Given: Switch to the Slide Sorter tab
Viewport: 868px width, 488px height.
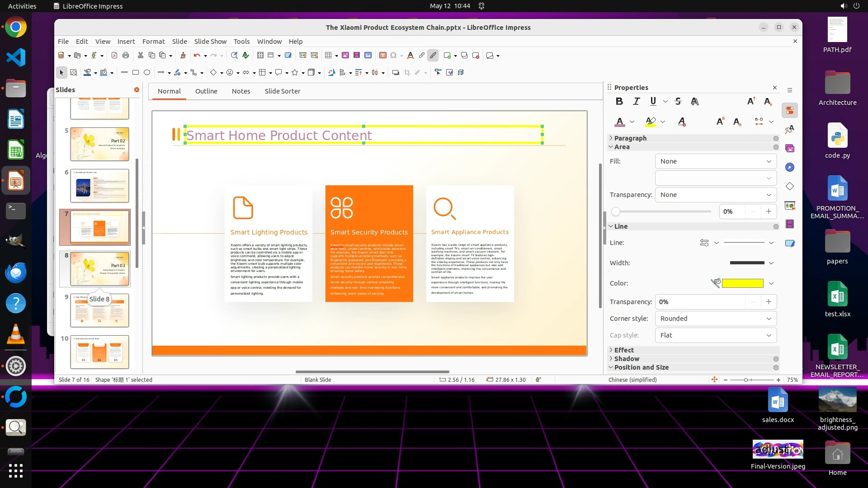Looking at the screenshot, I should 282,91.
